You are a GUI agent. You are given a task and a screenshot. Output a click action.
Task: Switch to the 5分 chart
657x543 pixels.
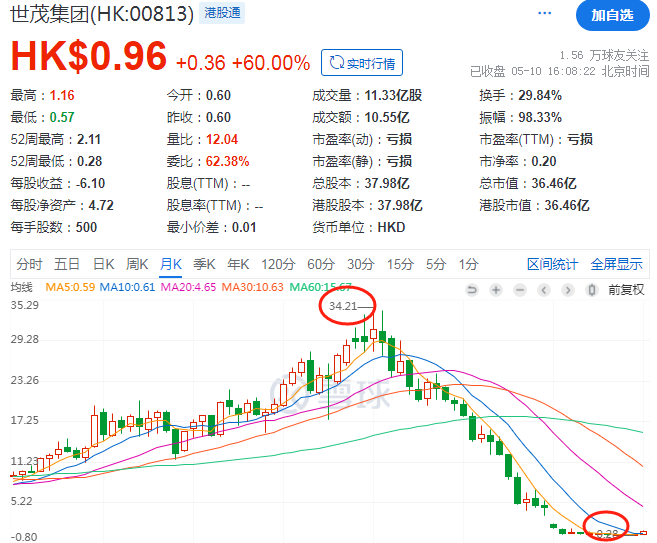point(436,264)
